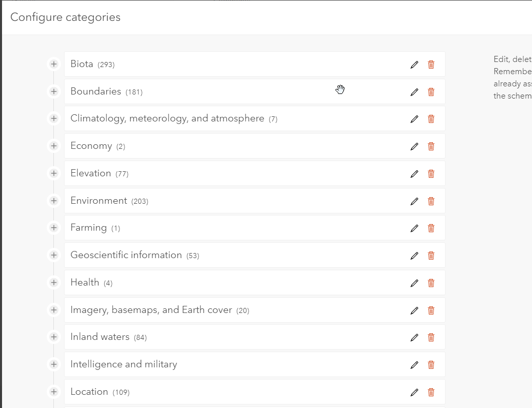The height and width of the screenshot is (408, 532).
Task: Expand plus button beside Inland waters
Action: pos(54,336)
